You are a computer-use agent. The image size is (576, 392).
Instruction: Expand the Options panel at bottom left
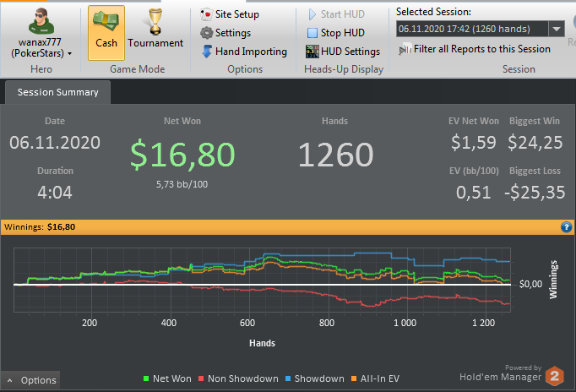coord(30,380)
